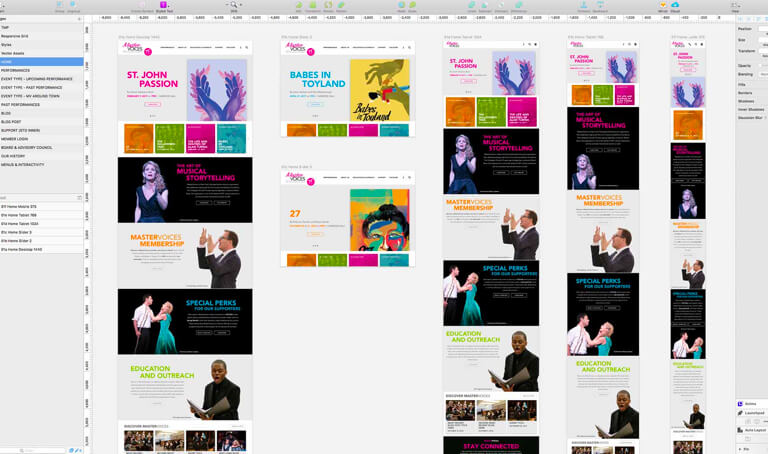
Task: Open the BLOG POST page
Action: pos(42,122)
